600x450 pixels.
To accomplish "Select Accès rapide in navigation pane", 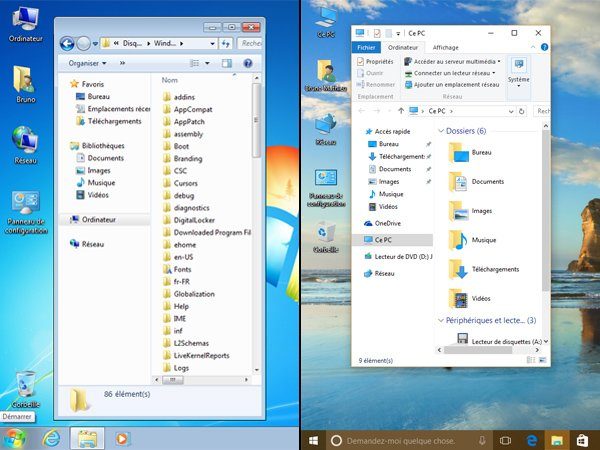I will (x=388, y=131).
